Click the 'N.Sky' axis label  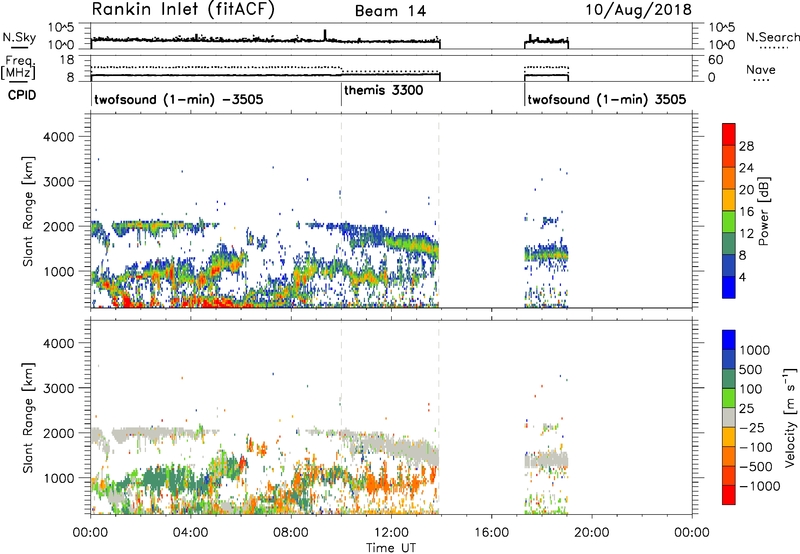point(19,38)
